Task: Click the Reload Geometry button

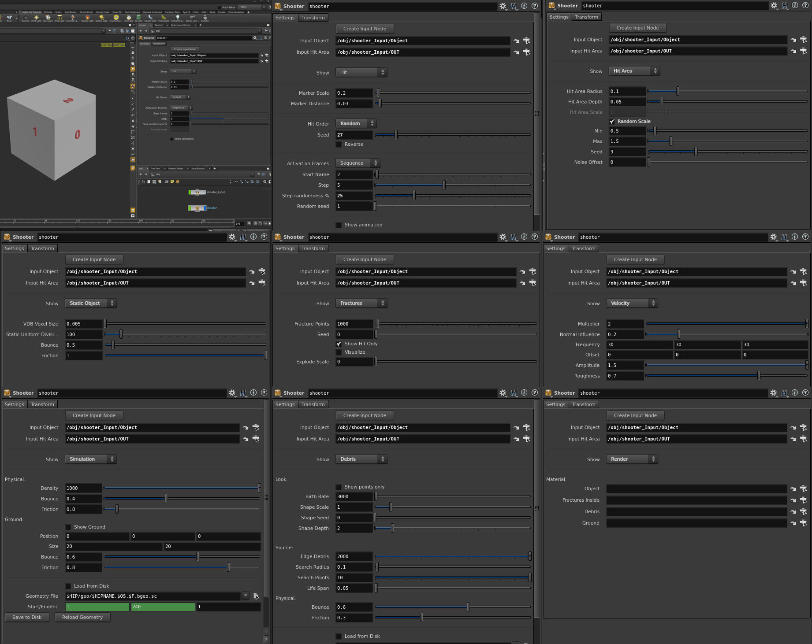Action: point(82,617)
